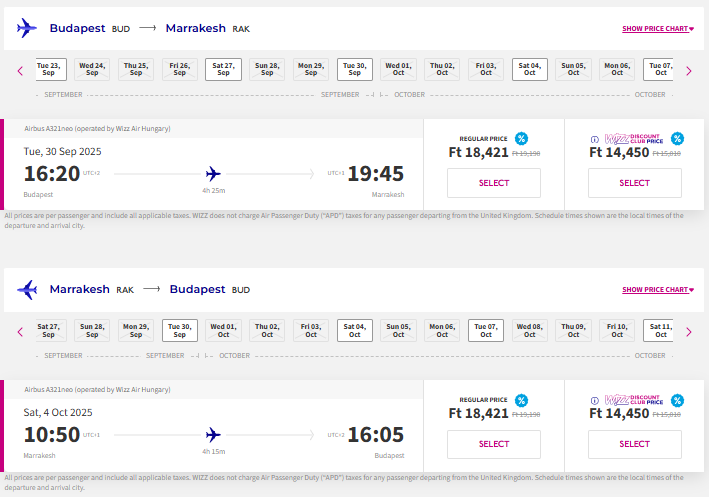Choose return date Sun 05, Oct

click(x=398, y=331)
